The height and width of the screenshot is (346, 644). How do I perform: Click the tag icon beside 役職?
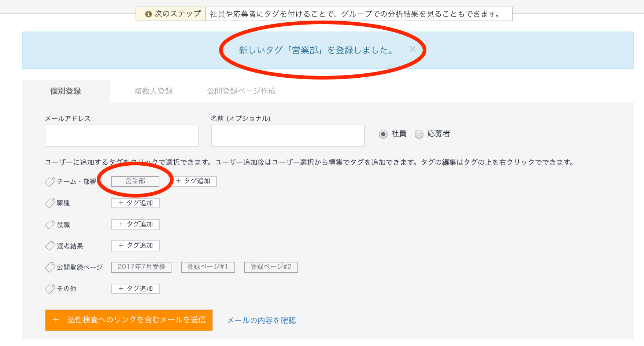49,225
